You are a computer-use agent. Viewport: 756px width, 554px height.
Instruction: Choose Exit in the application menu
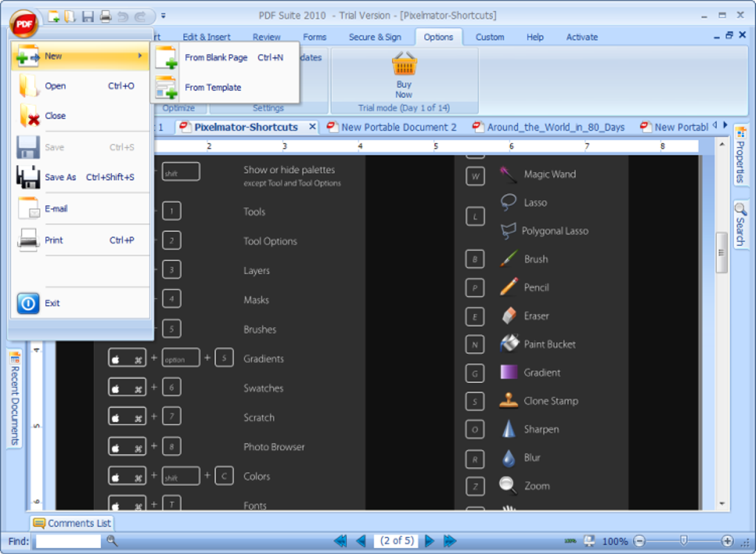pyautogui.click(x=80, y=303)
